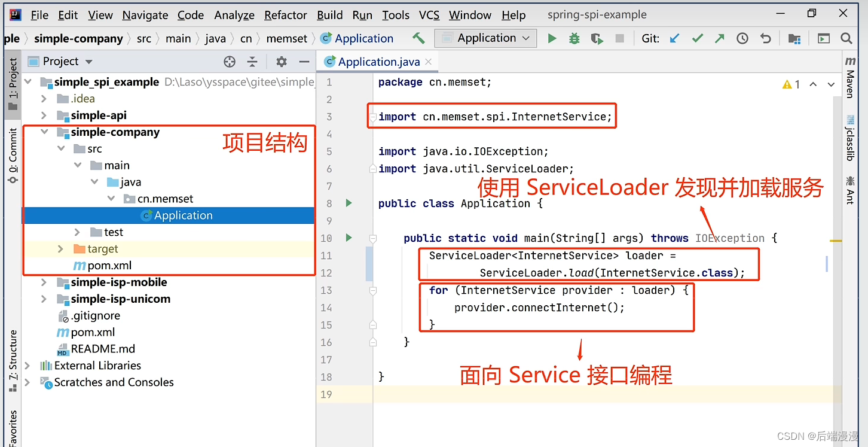Open the Maven tool window

[850, 78]
